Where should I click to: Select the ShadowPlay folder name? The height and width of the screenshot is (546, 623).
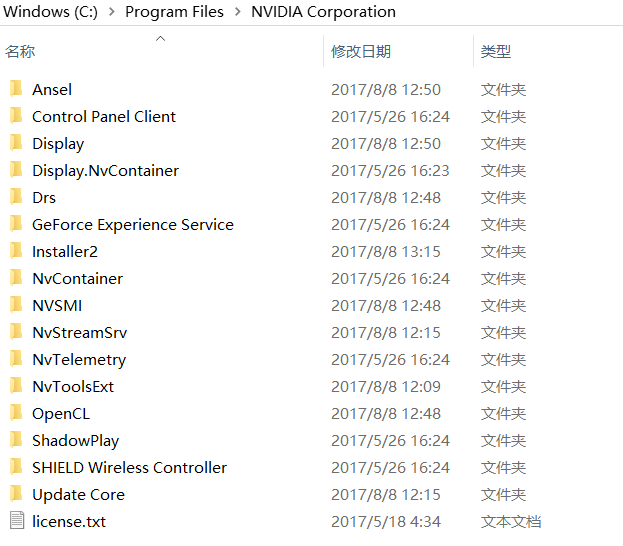tap(75, 441)
